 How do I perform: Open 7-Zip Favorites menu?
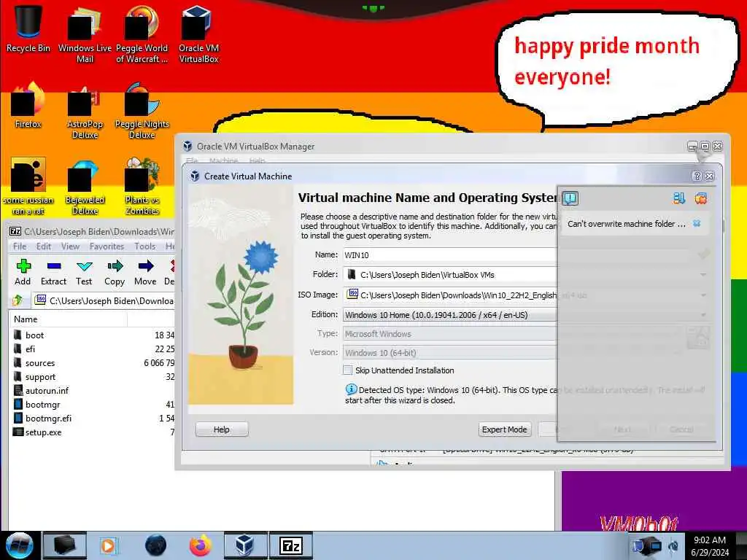(107, 246)
